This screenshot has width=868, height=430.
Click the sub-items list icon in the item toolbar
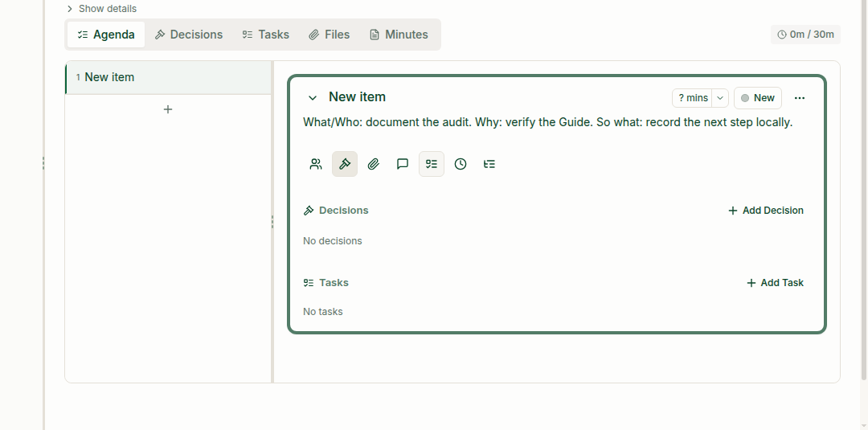pyautogui.click(x=489, y=164)
